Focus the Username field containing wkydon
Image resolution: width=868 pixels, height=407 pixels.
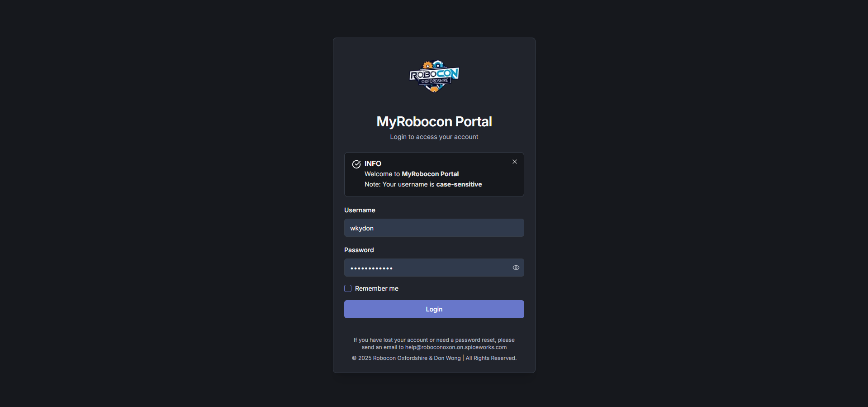pos(434,228)
